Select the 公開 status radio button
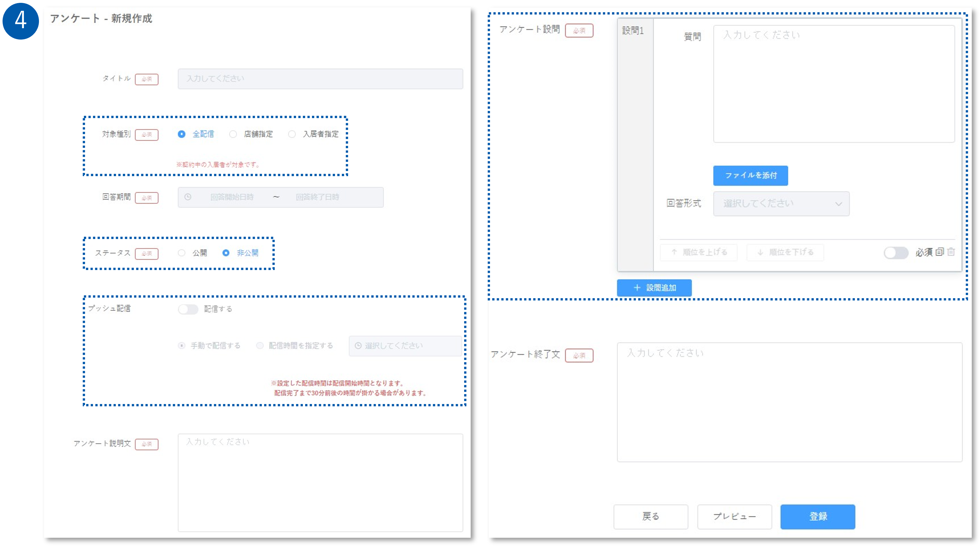The image size is (980, 546). pyautogui.click(x=181, y=253)
